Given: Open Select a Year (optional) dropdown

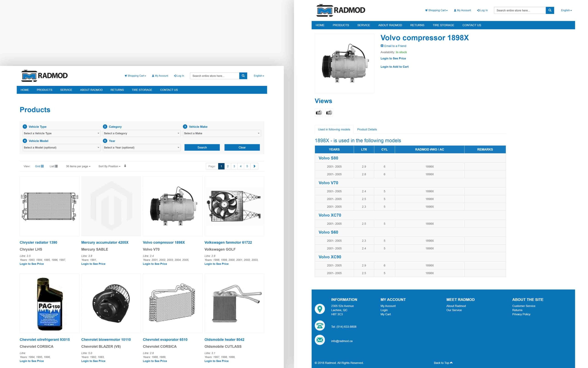Looking at the screenshot, I should click(x=142, y=147).
